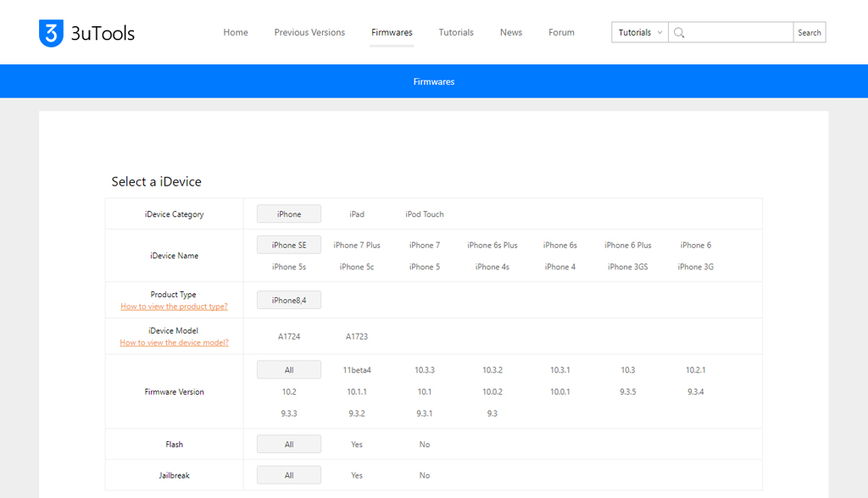Select iPhone 3G device
868x498 pixels.
[x=696, y=267]
